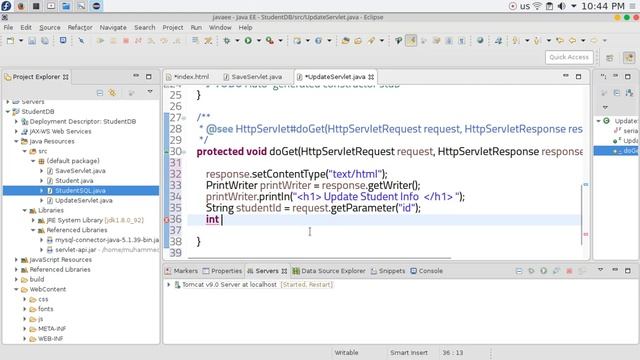
Task: Open the Refactor menu
Action: pyautogui.click(x=80, y=27)
